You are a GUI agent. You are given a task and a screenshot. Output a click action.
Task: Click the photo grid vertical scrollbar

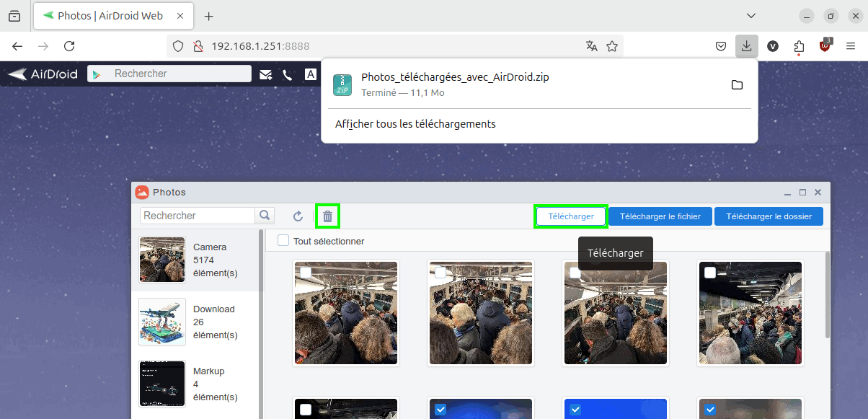(827, 294)
